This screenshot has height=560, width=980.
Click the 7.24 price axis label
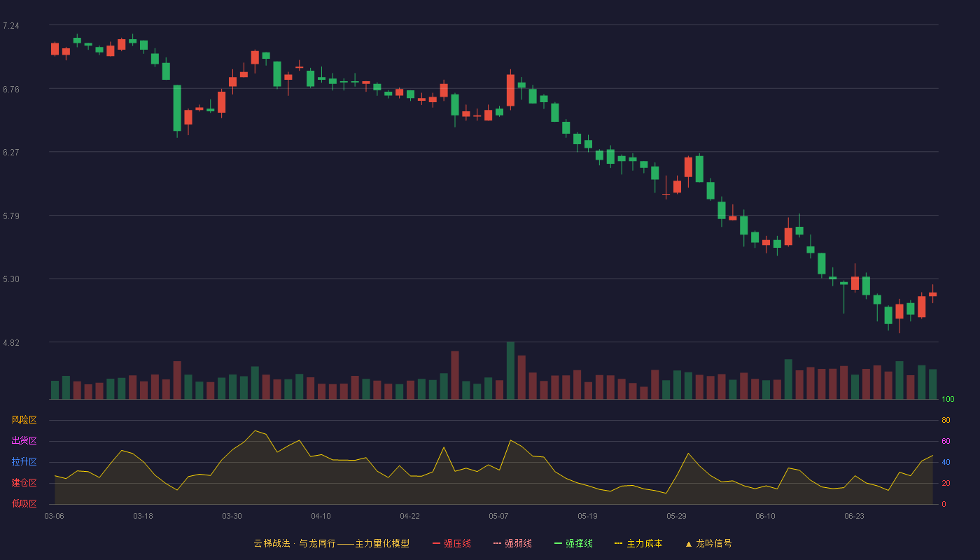(x=11, y=26)
